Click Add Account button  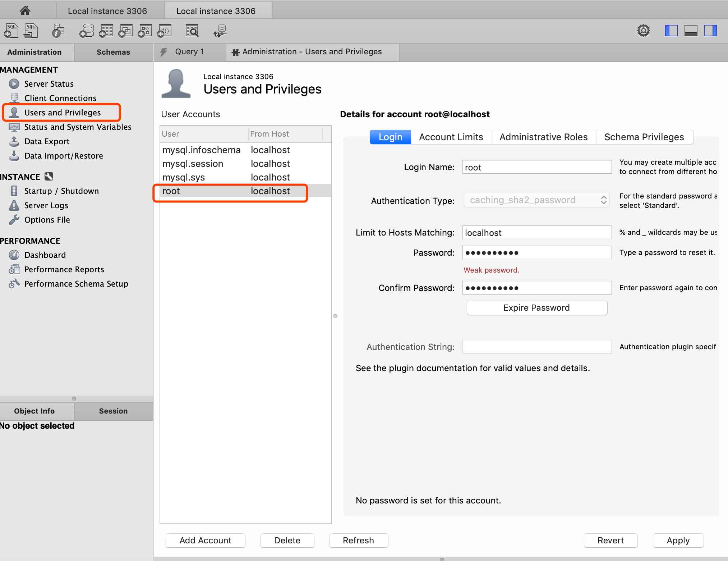[205, 541]
